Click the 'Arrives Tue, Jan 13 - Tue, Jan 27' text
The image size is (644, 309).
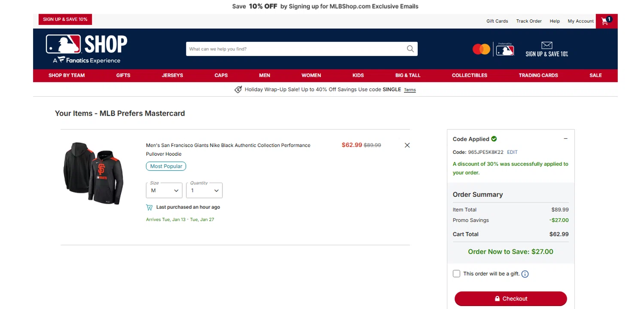[180, 220]
